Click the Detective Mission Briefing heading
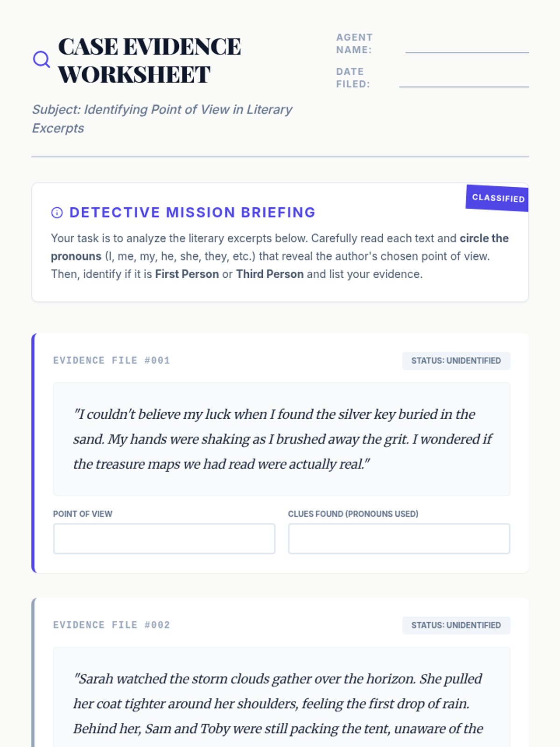 192,212
